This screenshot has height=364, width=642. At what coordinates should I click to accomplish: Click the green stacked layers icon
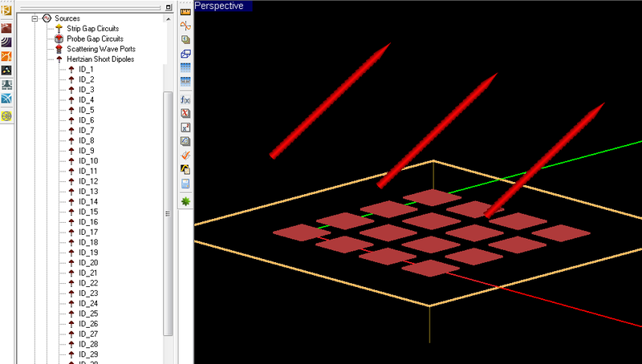[185, 39]
